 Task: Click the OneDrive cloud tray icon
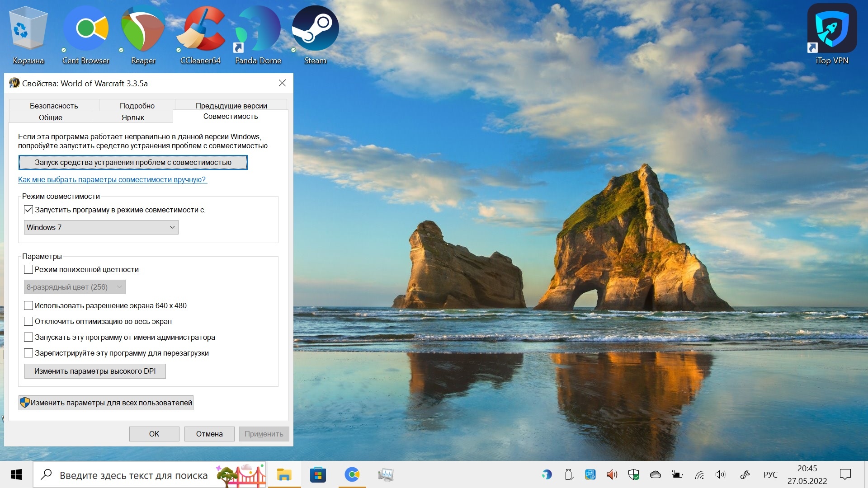coord(655,474)
